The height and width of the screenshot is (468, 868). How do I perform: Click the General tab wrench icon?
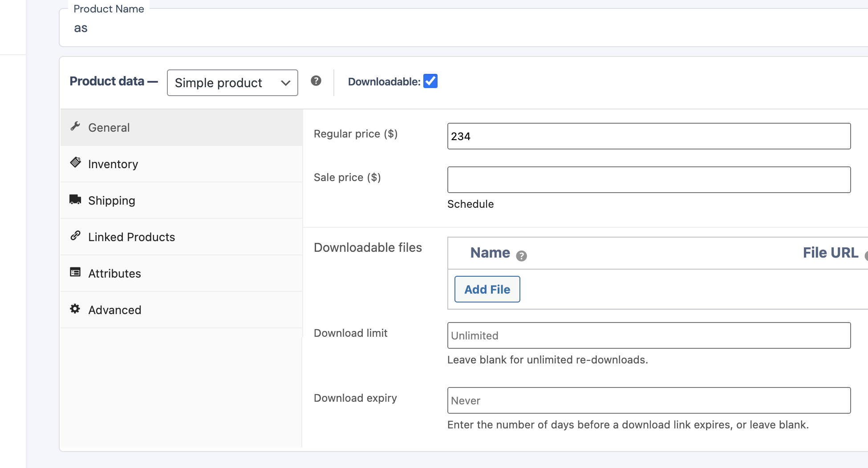(x=75, y=126)
